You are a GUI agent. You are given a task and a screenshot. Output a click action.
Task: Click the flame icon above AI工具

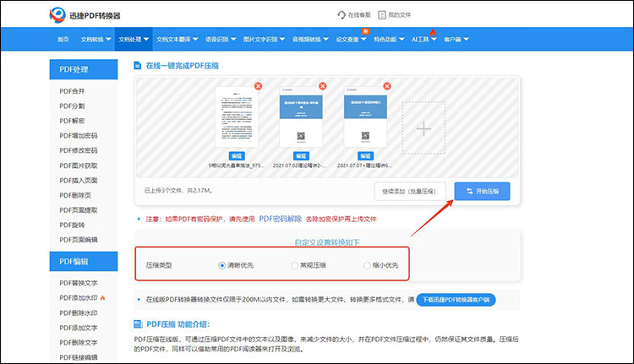[x=433, y=32]
